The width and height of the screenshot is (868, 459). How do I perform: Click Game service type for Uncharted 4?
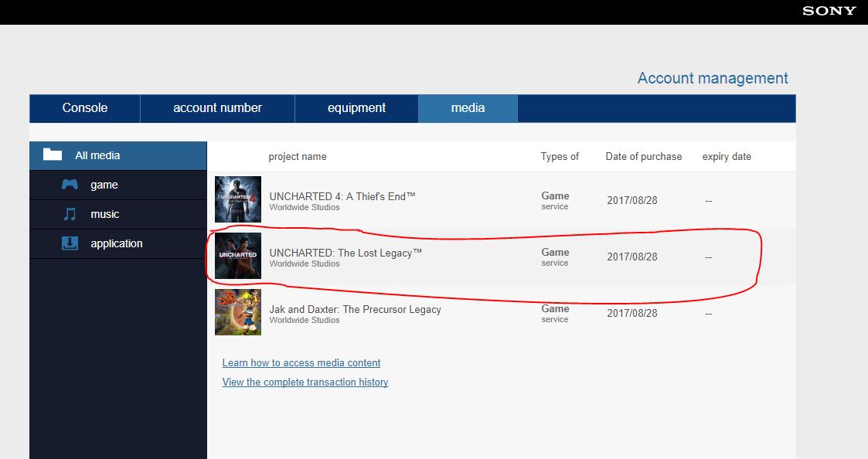555,200
